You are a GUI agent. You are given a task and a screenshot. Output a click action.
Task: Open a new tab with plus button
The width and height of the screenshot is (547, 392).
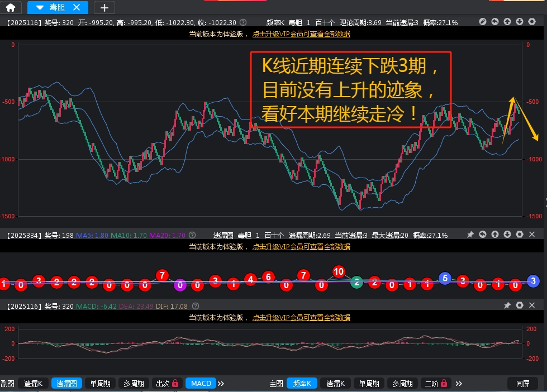tap(104, 7)
